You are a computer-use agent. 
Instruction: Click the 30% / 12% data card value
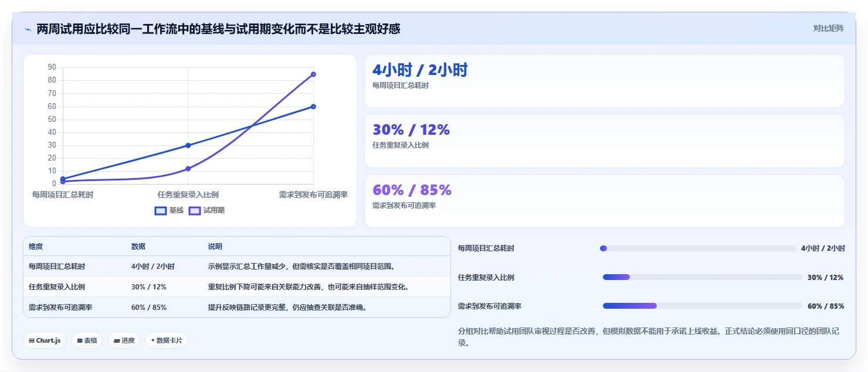[x=411, y=130]
